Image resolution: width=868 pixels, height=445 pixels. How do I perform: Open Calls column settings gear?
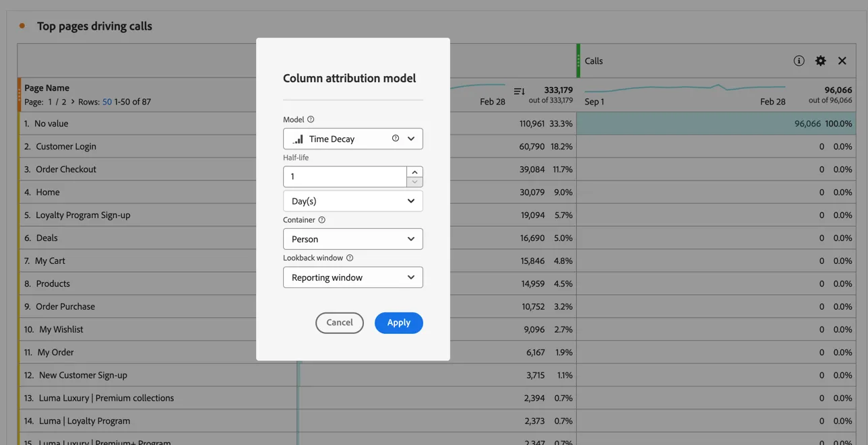820,61
